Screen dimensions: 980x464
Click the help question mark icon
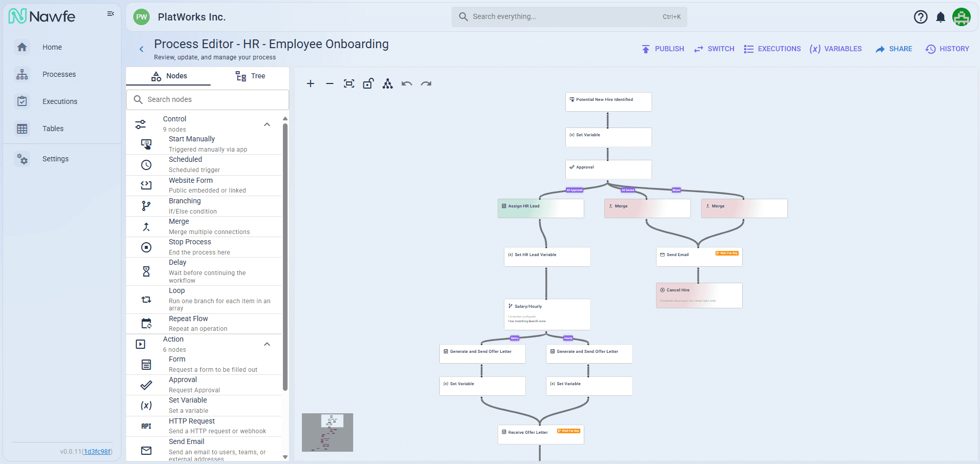(921, 17)
